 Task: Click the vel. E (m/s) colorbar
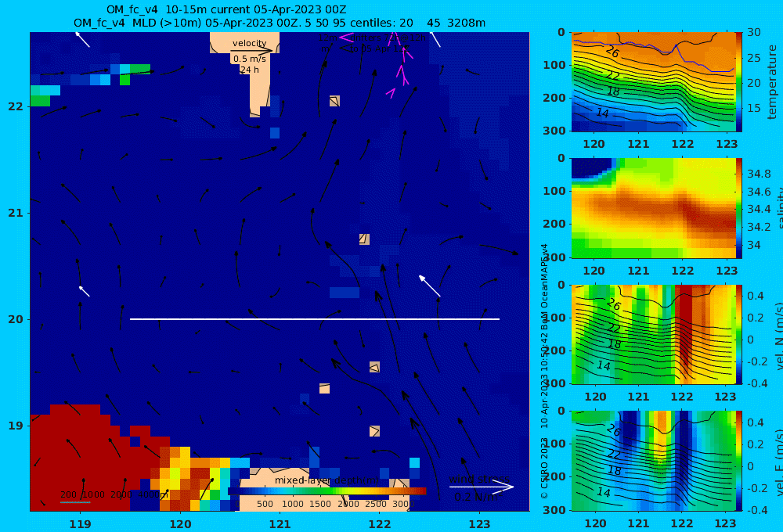coord(738,461)
